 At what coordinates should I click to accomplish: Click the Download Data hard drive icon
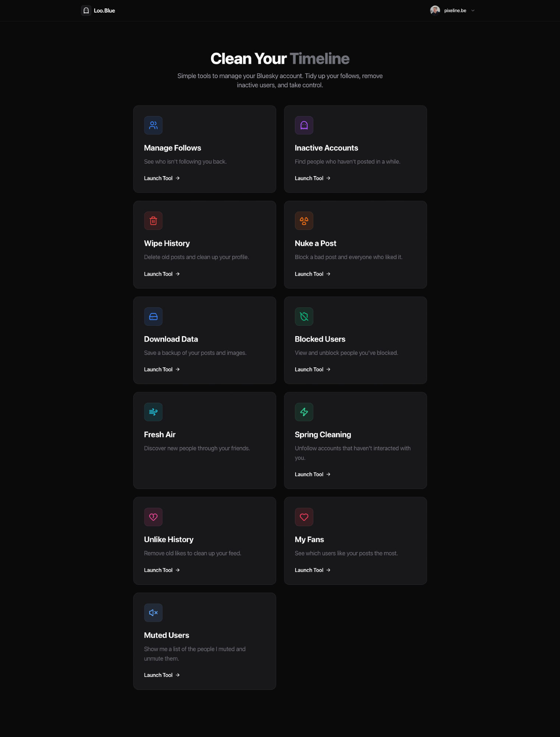point(153,317)
